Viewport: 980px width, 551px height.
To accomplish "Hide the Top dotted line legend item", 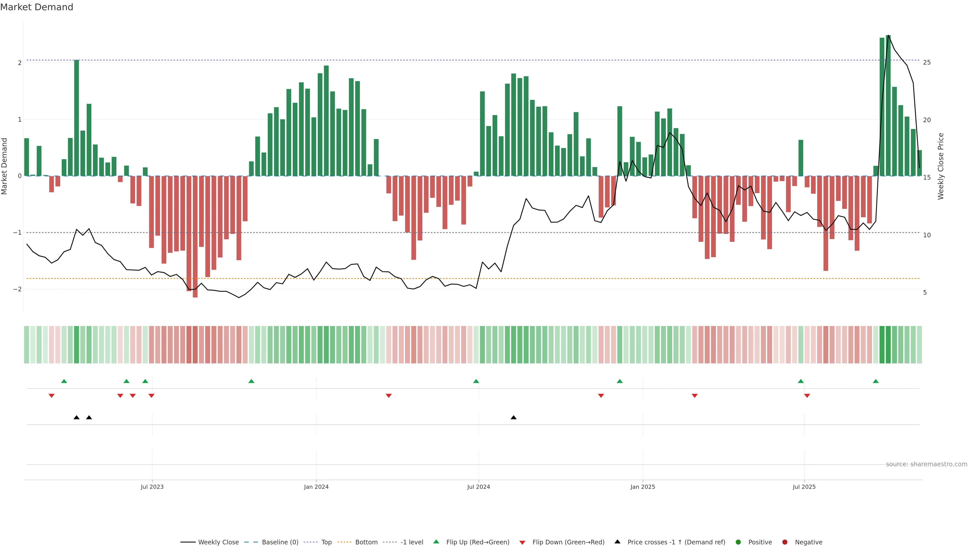I will [x=326, y=542].
